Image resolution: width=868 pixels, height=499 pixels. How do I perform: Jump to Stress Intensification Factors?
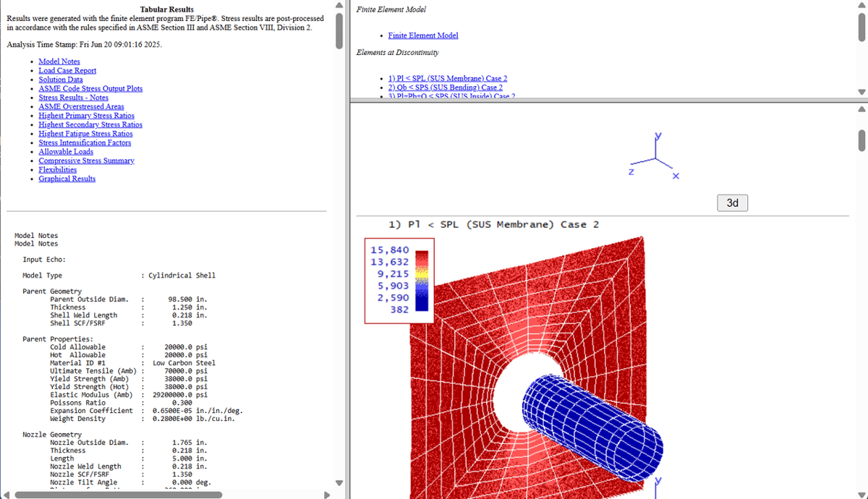tap(85, 143)
